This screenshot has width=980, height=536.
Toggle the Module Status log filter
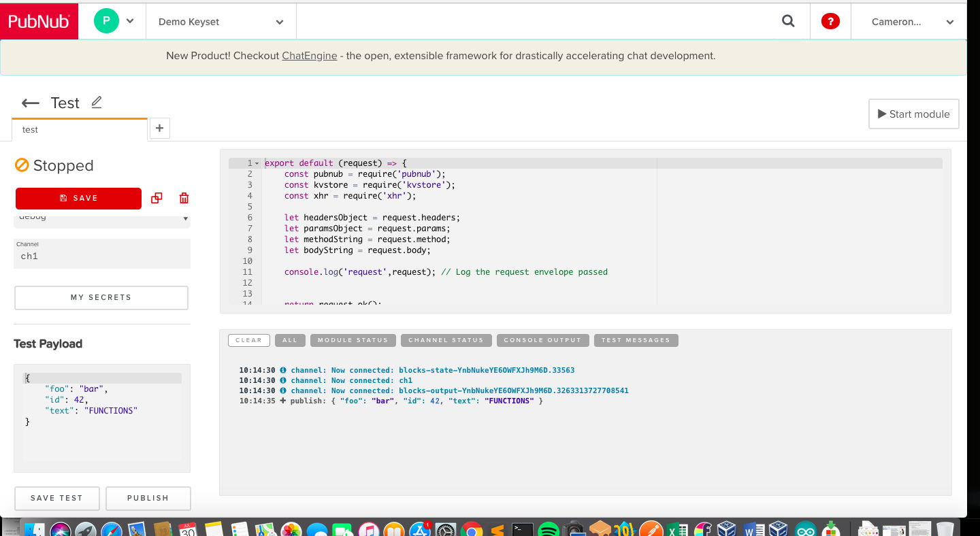353,340
